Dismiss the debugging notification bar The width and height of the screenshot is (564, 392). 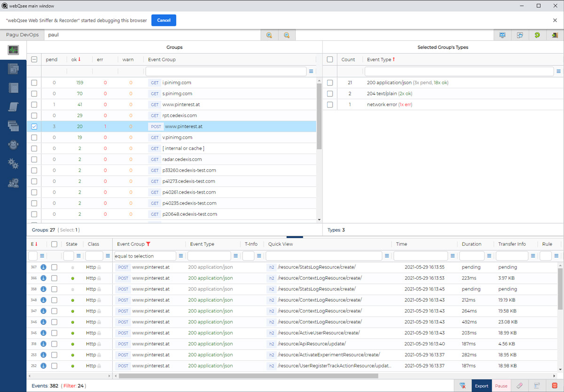click(x=555, y=20)
